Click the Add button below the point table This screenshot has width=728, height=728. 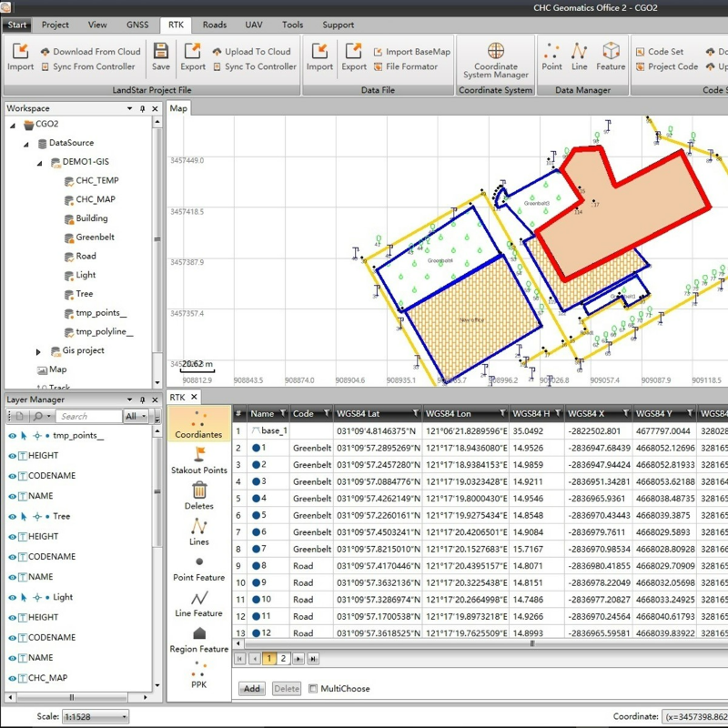251,689
